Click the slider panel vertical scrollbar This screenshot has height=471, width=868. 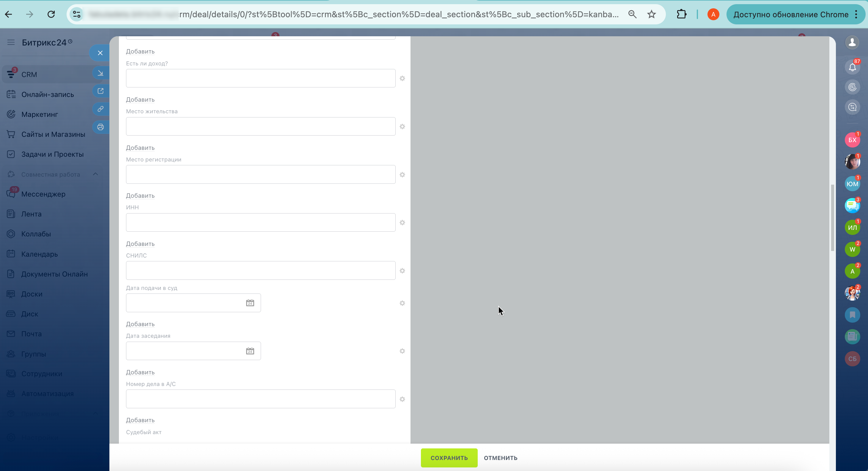(x=832, y=218)
